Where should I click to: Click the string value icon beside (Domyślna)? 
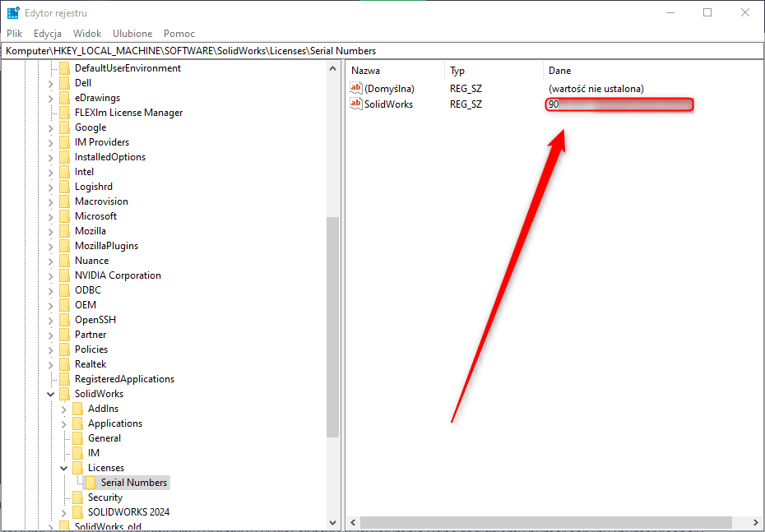pos(356,88)
